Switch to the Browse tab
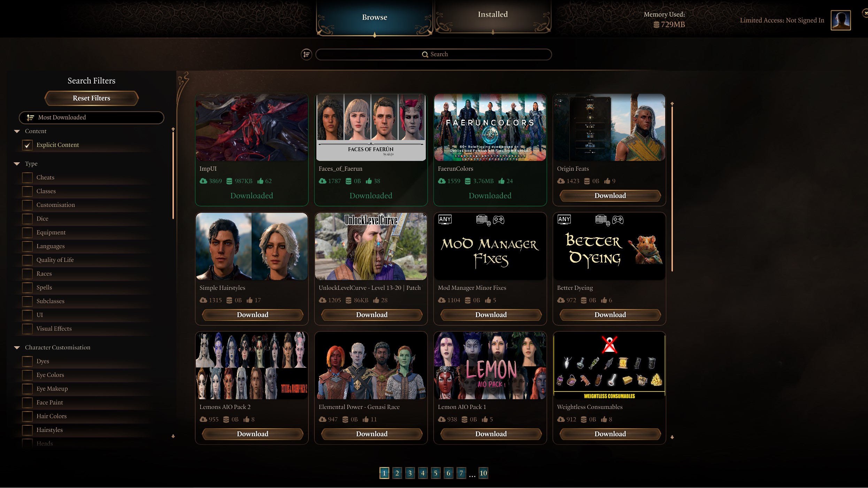The width and height of the screenshot is (868, 488). point(374,17)
